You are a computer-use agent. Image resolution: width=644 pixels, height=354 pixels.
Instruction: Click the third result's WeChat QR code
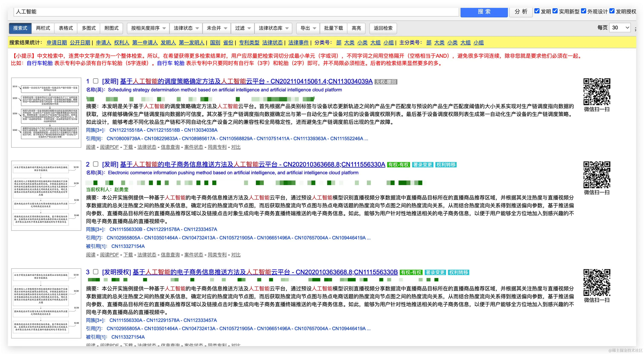597,282
